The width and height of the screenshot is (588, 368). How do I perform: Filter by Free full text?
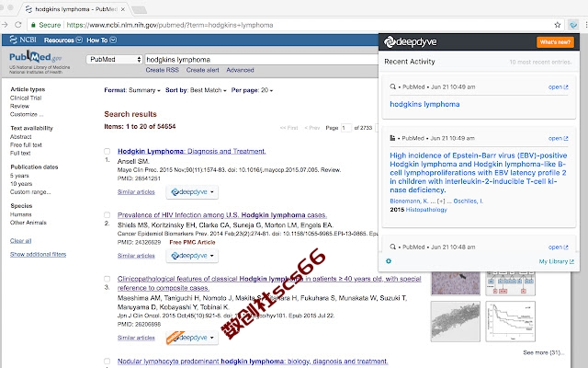tap(26, 145)
